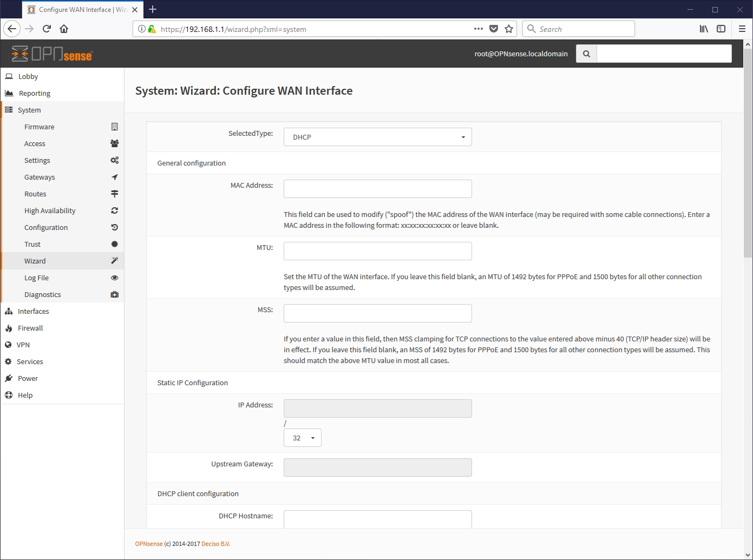Open Firefox hamburger menu

pyautogui.click(x=742, y=29)
